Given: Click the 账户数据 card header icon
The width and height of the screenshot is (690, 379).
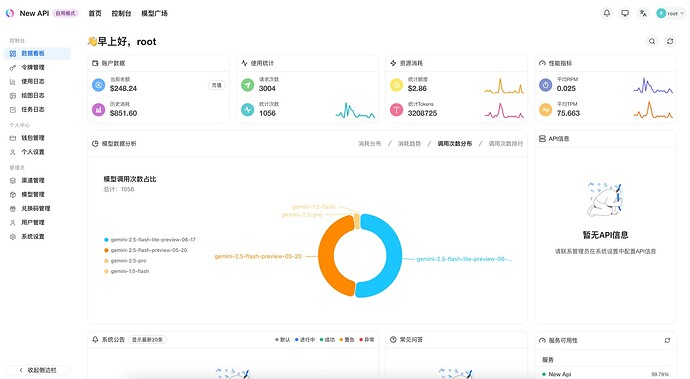Looking at the screenshot, I should 95,63.
